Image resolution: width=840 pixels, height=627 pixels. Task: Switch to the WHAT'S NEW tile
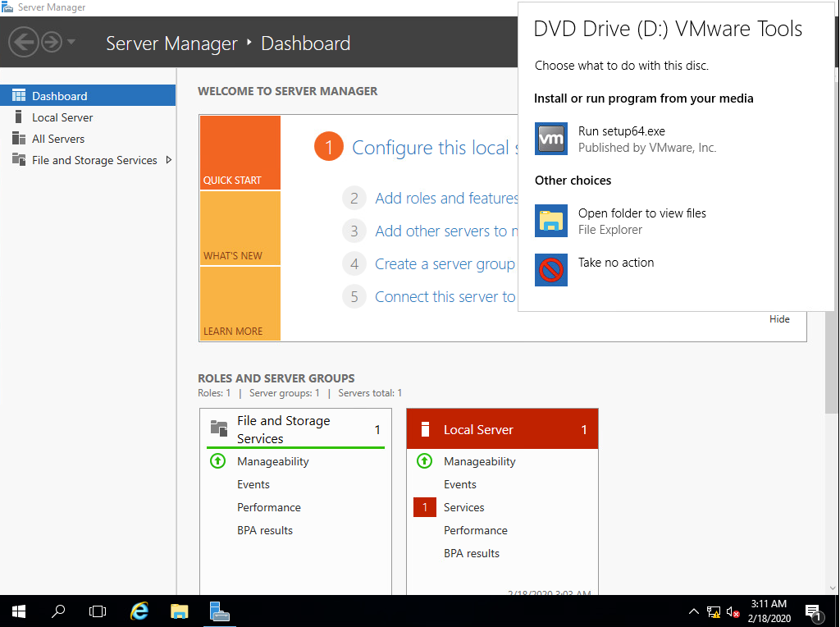(x=240, y=228)
